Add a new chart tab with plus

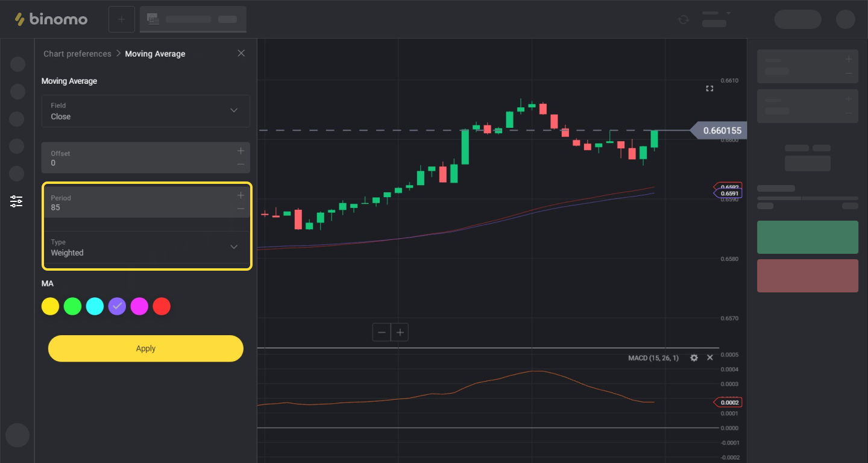pos(122,19)
